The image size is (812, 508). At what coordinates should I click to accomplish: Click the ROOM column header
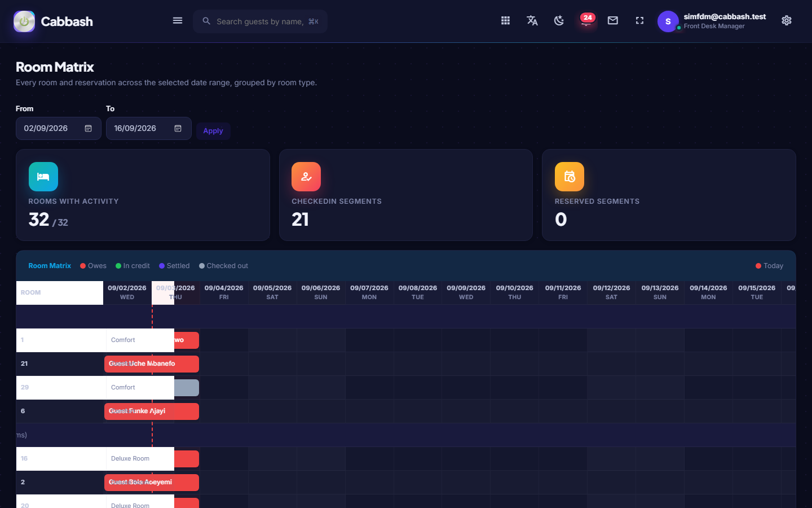click(x=60, y=293)
